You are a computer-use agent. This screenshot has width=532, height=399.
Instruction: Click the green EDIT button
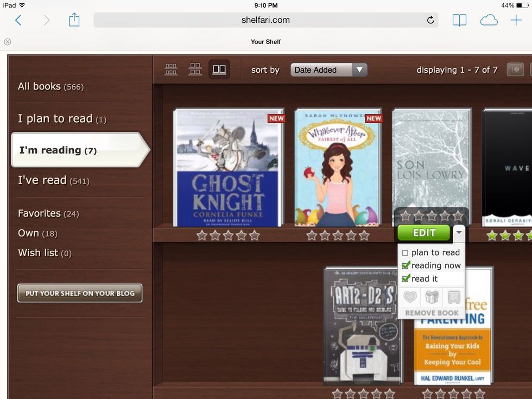pyautogui.click(x=423, y=232)
